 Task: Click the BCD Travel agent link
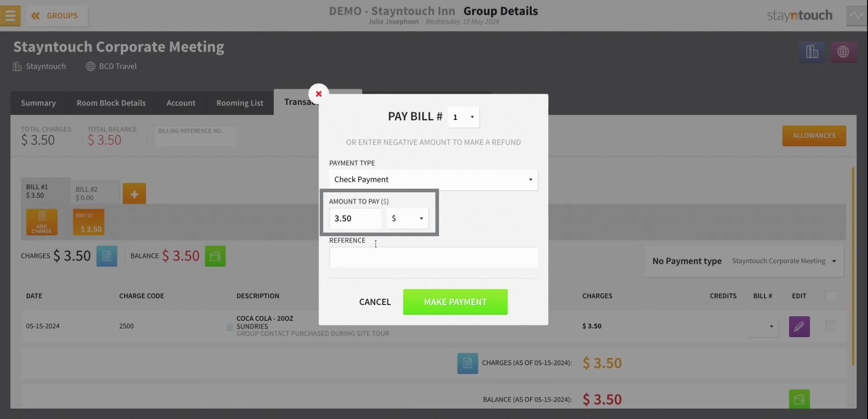coord(118,66)
